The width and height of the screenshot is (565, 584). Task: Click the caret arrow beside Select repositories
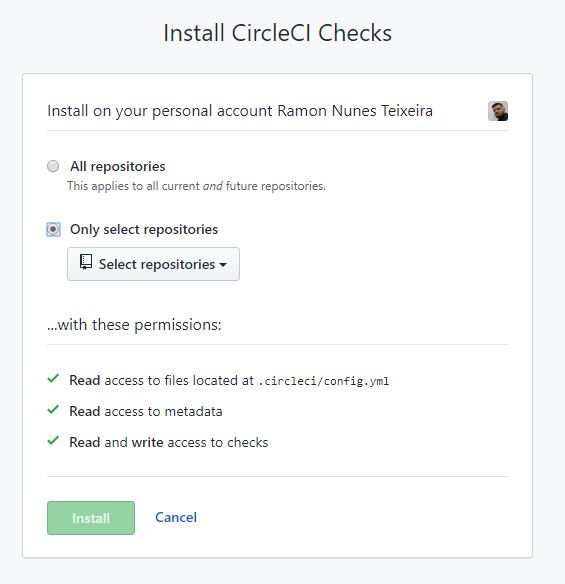(x=223, y=265)
